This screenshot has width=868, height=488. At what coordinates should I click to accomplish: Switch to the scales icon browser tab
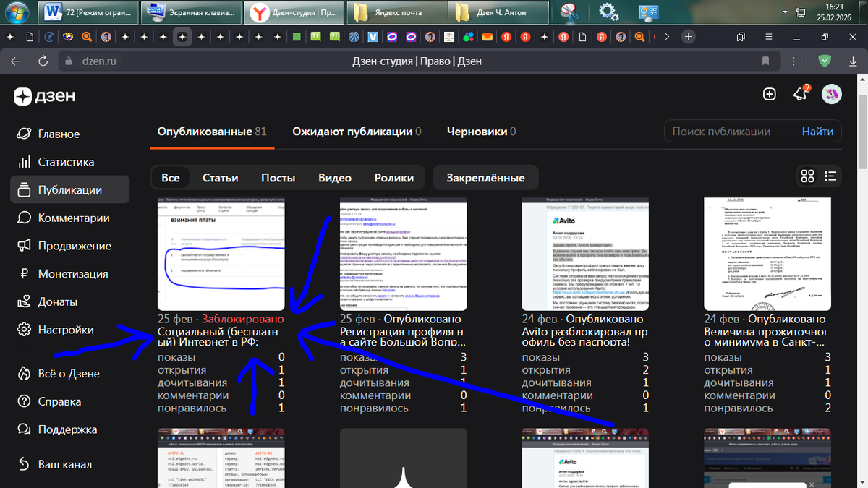point(449,36)
